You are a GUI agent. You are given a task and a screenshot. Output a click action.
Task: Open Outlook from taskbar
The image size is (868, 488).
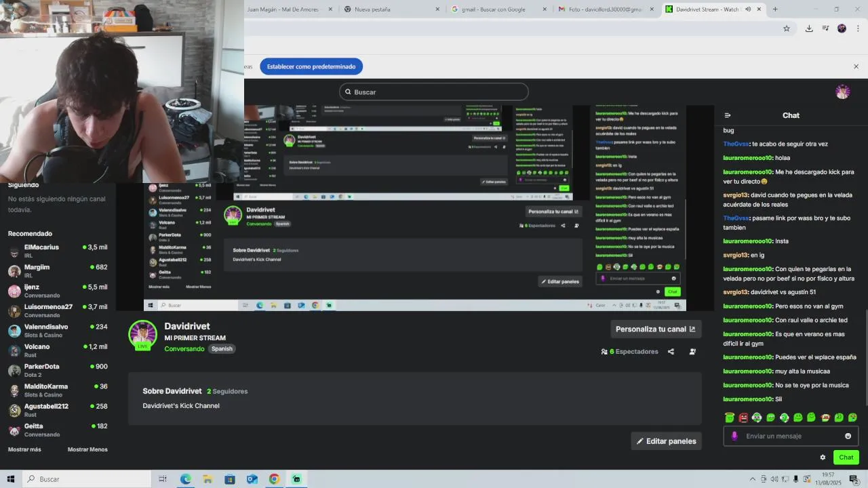(252, 479)
